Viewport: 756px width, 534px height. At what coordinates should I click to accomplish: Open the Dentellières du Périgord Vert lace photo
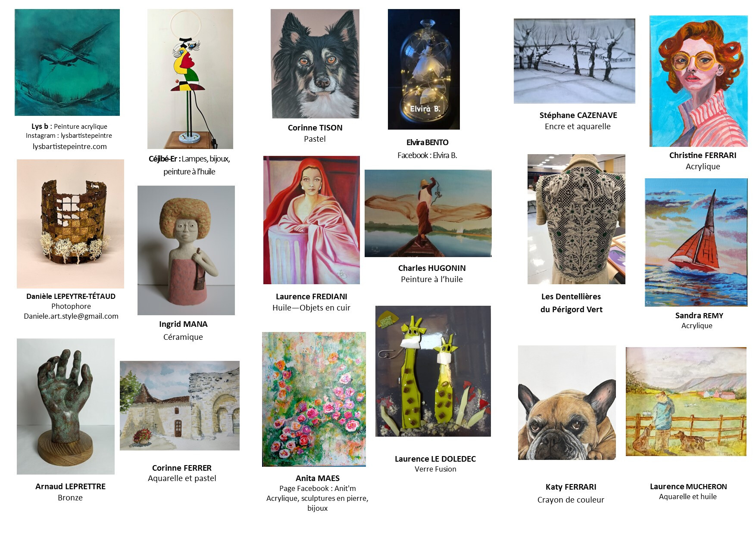(x=576, y=219)
